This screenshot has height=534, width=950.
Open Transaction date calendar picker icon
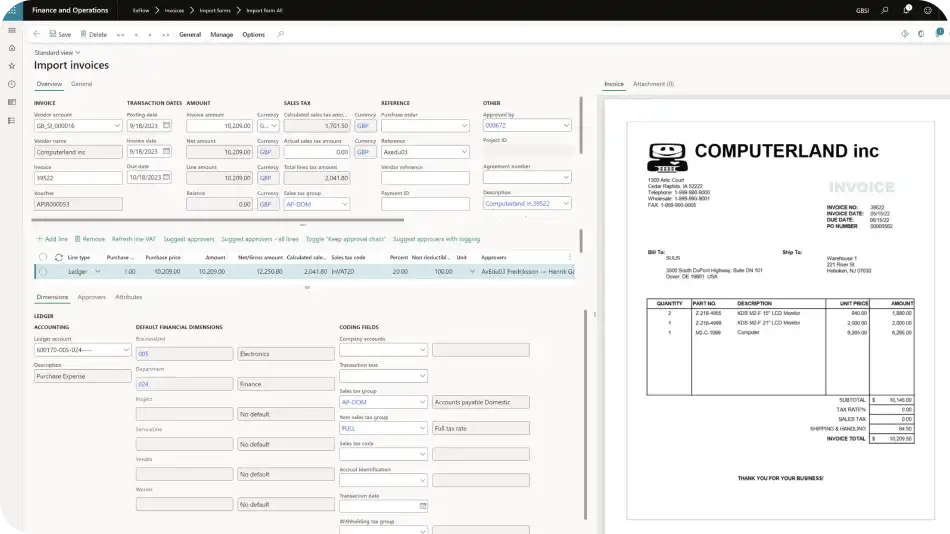click(x=423, y=506)
